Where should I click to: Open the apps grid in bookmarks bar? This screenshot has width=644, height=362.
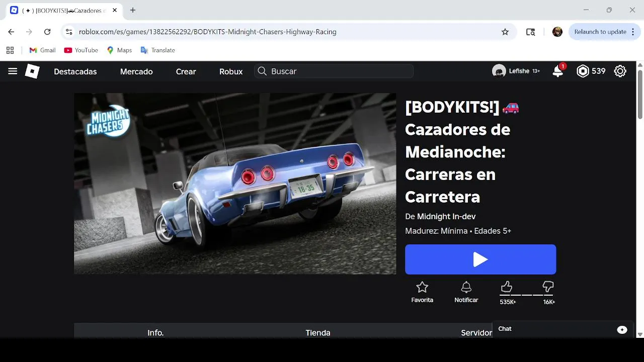10,50
